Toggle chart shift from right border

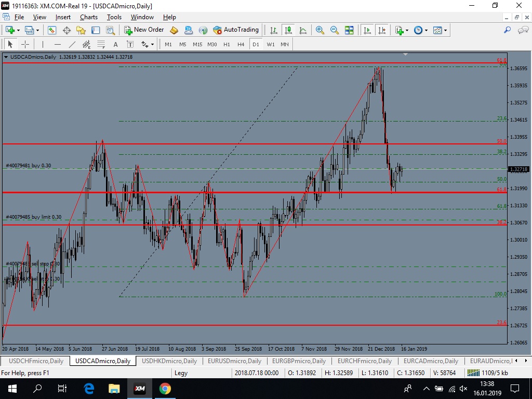coord(382,30)
